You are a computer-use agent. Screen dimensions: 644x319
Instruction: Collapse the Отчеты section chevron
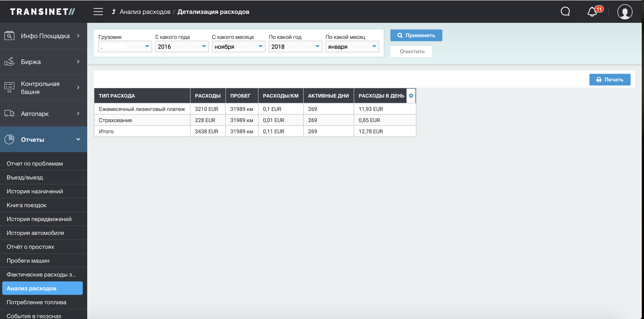(78, 139)
